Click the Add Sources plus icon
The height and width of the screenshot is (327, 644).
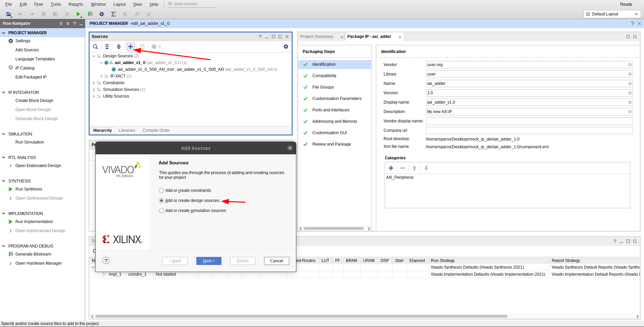131,47
